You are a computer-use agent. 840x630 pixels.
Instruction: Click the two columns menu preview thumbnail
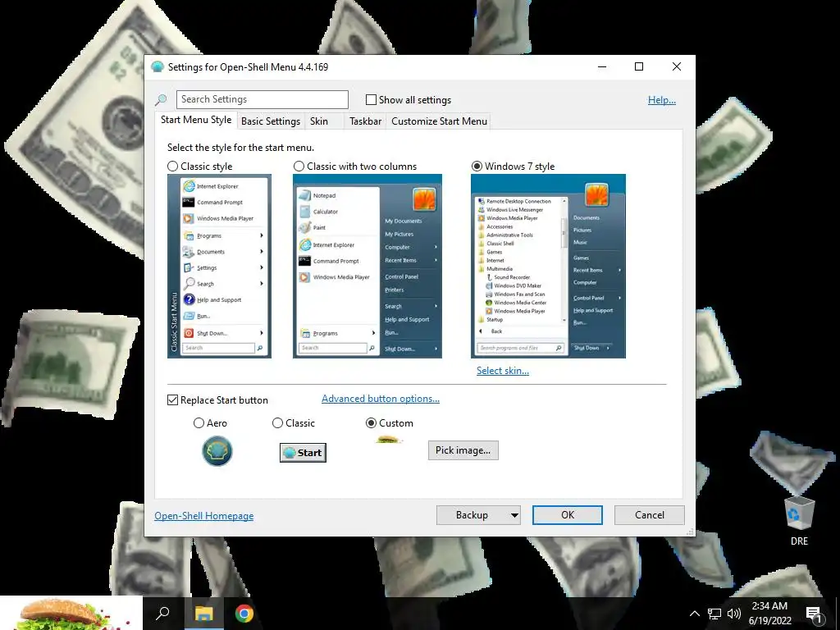(x=367, y=267)
